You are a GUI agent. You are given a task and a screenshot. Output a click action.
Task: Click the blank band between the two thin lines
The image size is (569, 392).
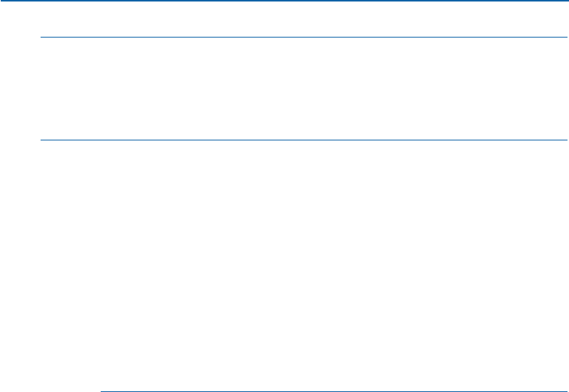pos(303,89)
